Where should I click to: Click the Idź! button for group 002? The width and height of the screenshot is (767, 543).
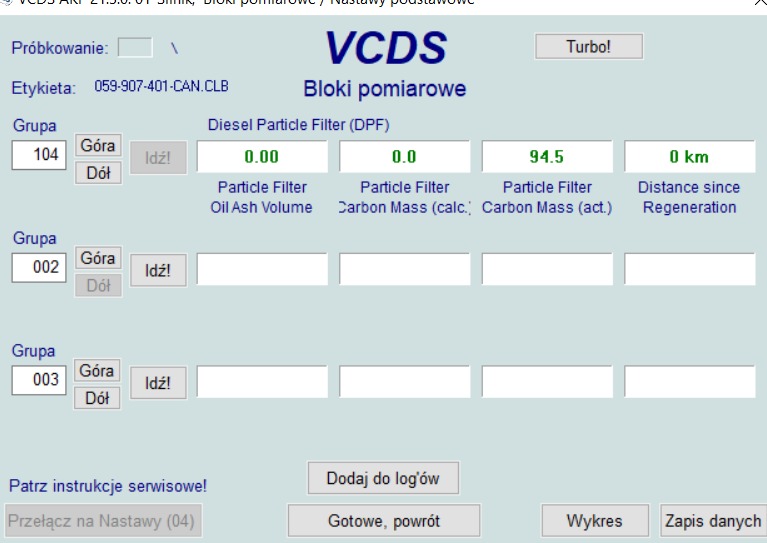158,270
